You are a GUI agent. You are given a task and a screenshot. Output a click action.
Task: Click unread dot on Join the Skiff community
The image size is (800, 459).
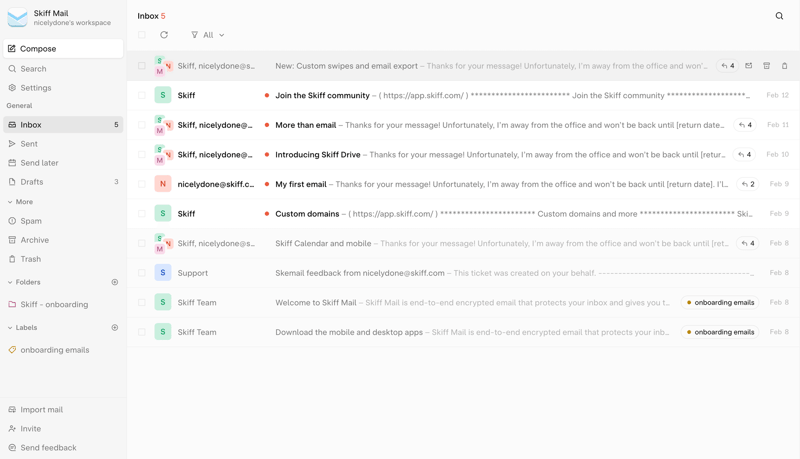coord(266,95)
